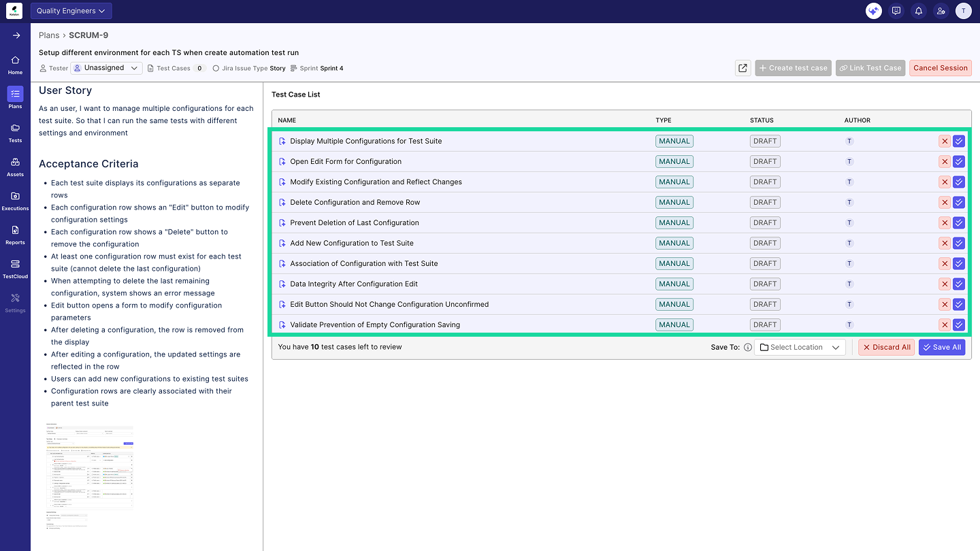Accept the Prevent Deletion of Last Configuration case
Image resolution: width=980 pixels, height=551 pixels.
959,223
